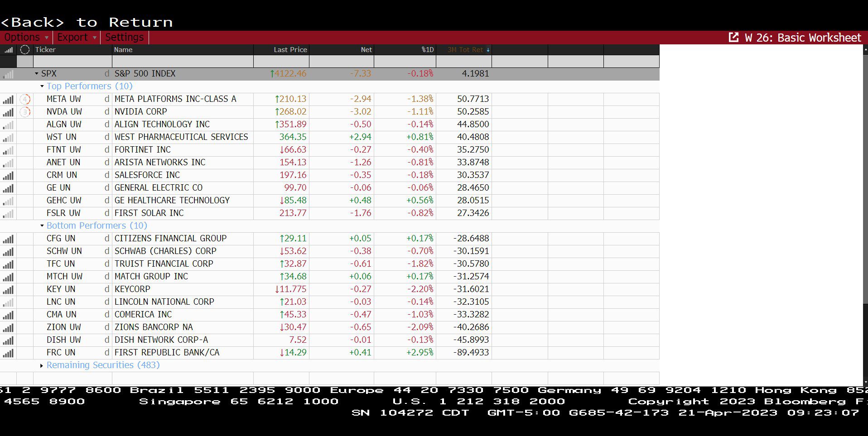The image size is (868, 436).
Task: Collapse the SPX index group
Action: point(37,73)
